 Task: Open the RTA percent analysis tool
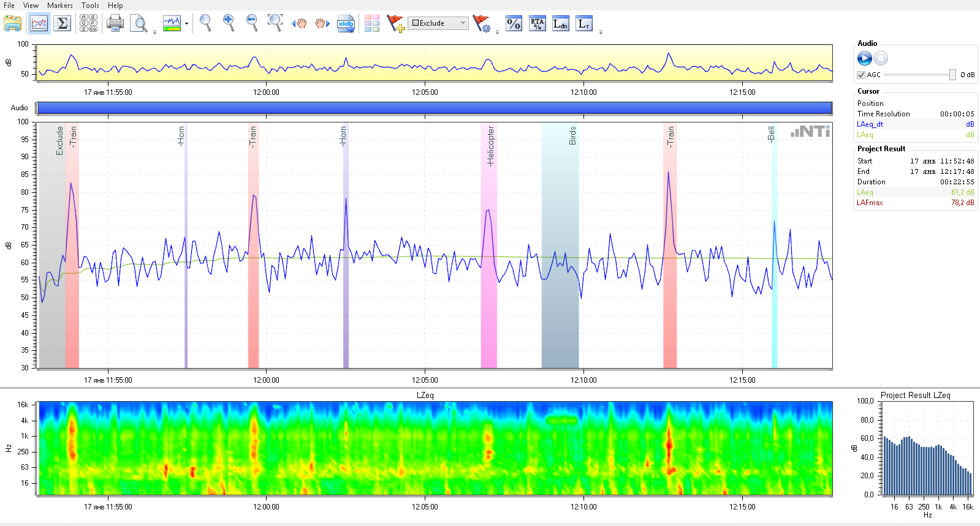[537, 24]
